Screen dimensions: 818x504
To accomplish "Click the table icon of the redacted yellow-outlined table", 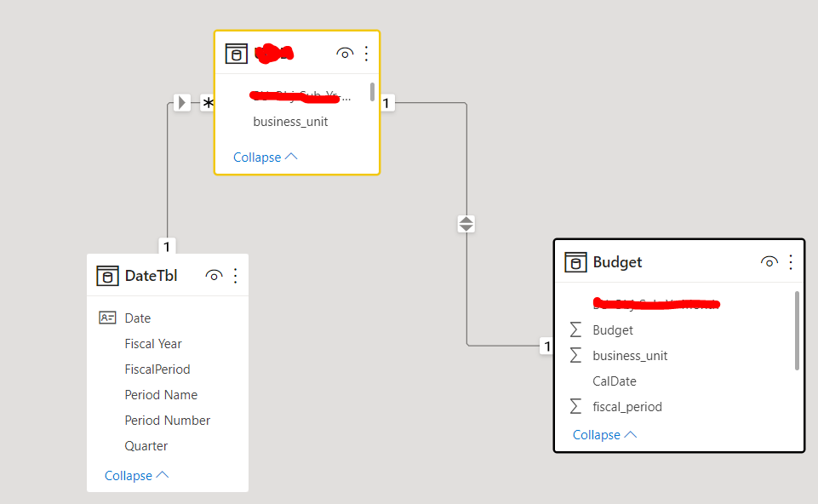I will point(237,54).
